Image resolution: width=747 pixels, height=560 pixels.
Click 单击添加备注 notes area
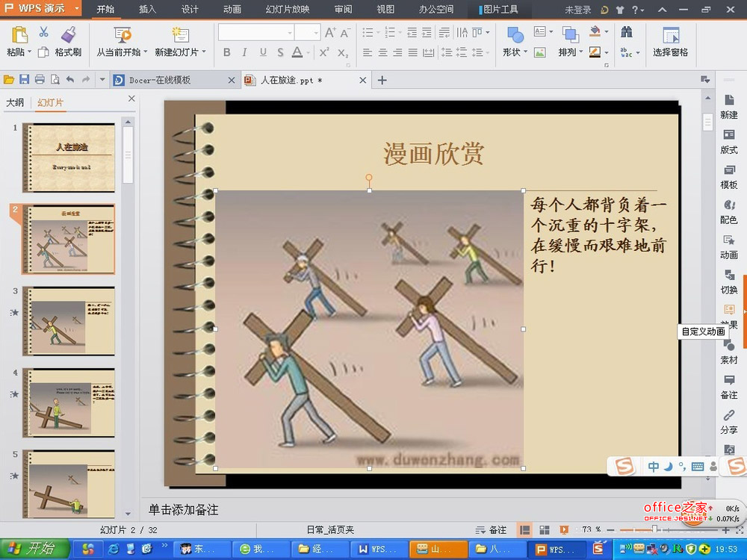click(x=183, y=509)
